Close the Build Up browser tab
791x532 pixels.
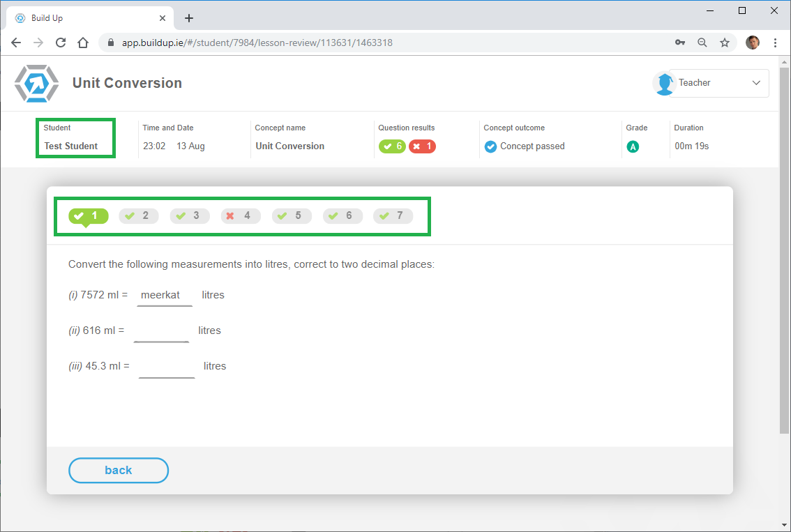pyautogui.click(x=163, y=18)
